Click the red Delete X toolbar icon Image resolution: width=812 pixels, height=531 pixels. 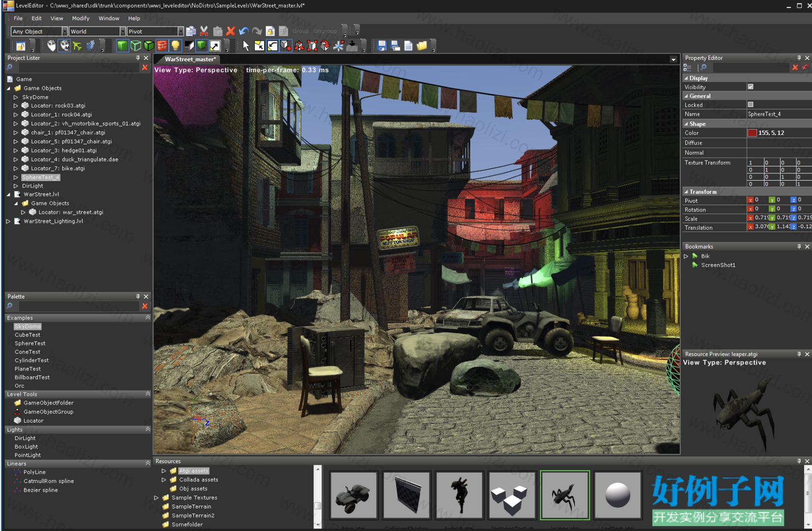point(231,31)
